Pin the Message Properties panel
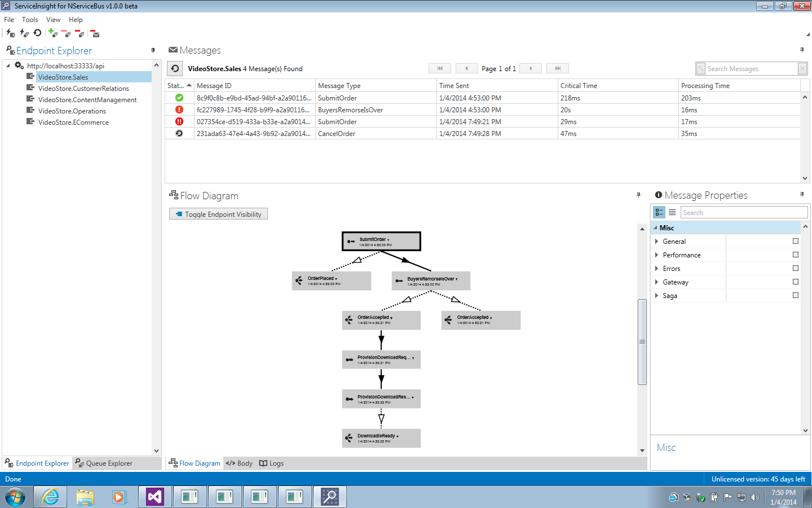 pyautogui.click(x=802, y=195)
